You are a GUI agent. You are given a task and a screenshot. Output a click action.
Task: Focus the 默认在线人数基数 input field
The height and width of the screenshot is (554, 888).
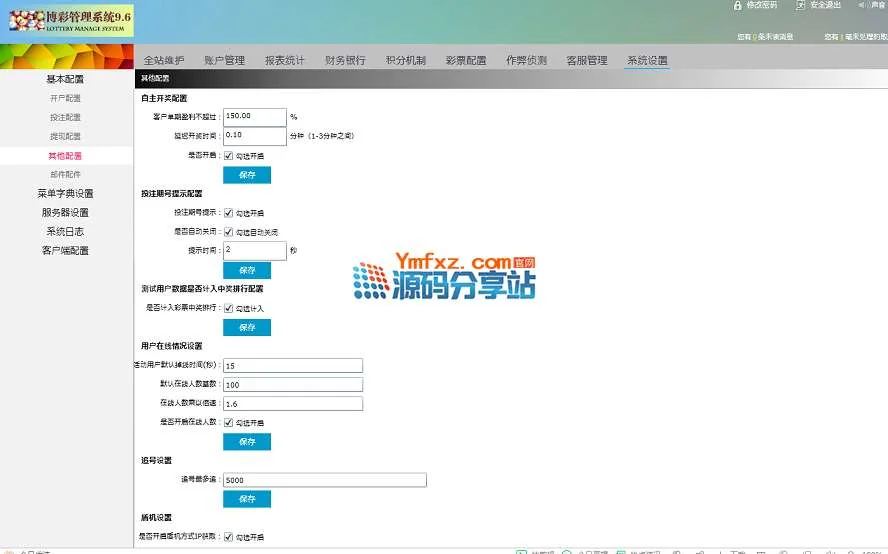tap(293, 384)
